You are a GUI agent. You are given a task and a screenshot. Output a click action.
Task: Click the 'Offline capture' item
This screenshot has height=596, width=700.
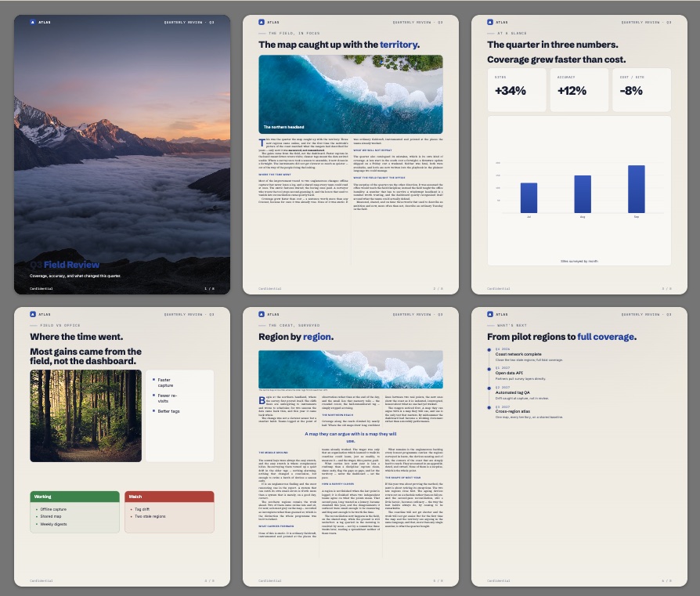tap(53, 509)
